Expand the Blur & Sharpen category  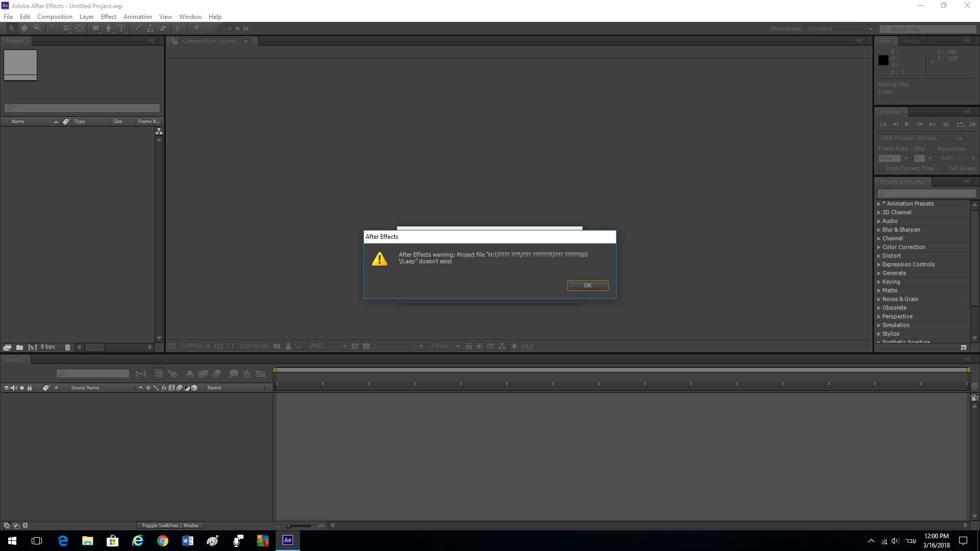coord(879,230)
